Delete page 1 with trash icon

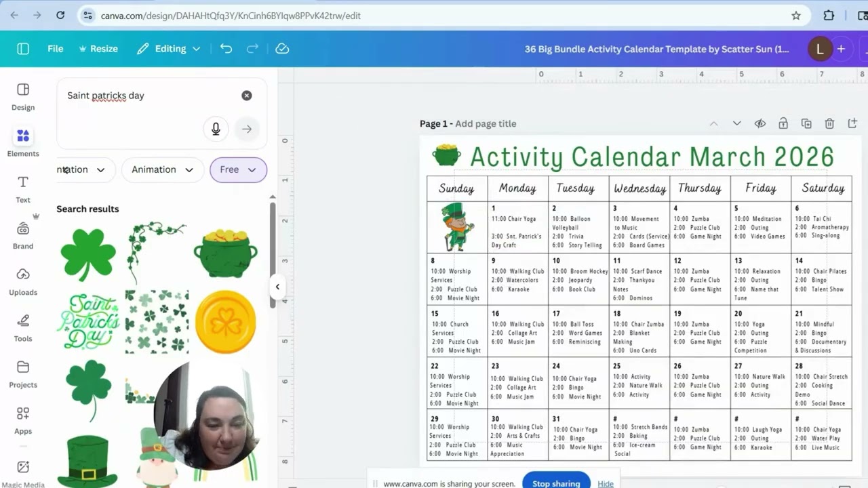pos(829,123)
